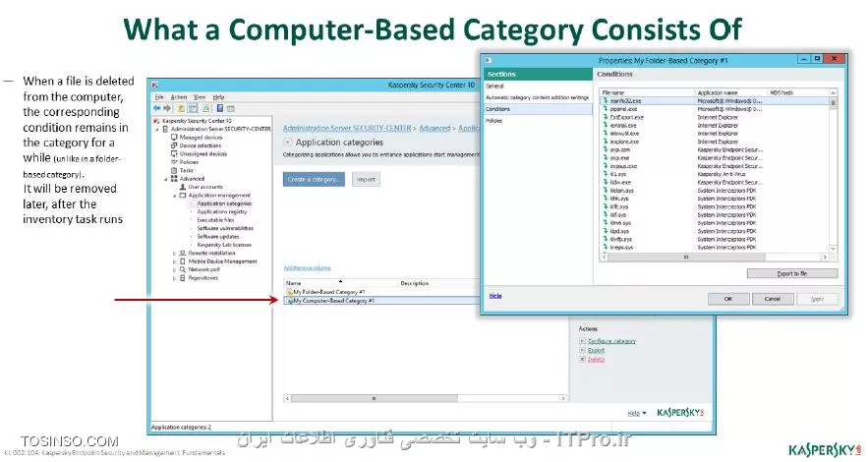This screenshot has width=868, height=462.
Task: Click the Device selections icon in tree
Action: [174, 145]
